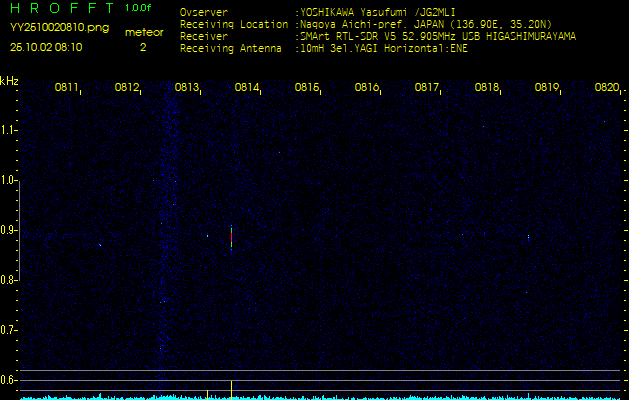The image size is (629, 400).
Task: Click the 1.1 kHz axis label
Action: click(x=9, y=130)
